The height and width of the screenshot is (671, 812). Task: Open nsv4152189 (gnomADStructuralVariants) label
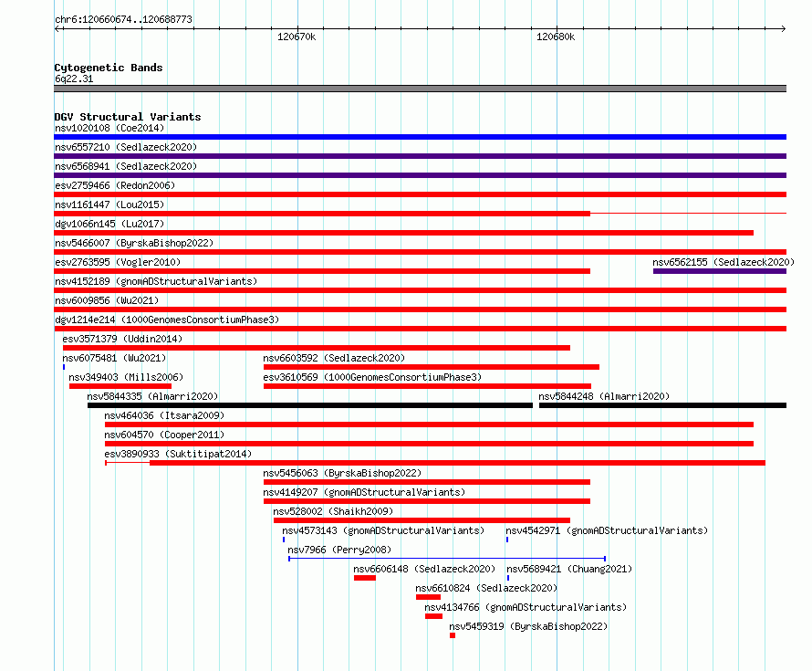156,281
